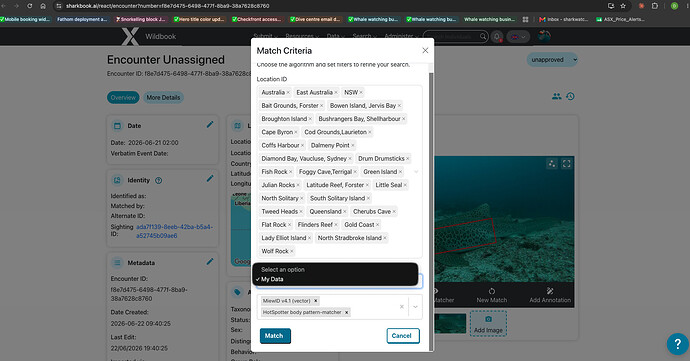This screenshot has height=361, width=690.
Task: Remove Latitude Reef, Forster tag
Action: tap(367, 185)
